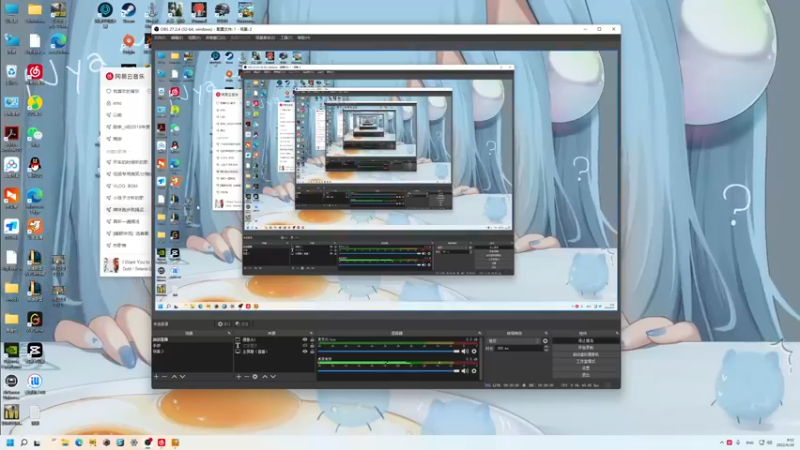Open settings gear for Desktop Audio channel

coord(474,371)
